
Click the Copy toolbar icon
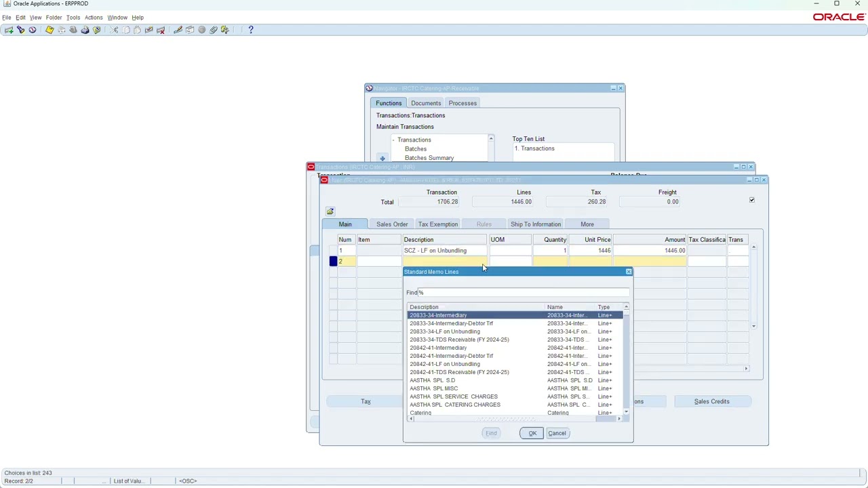(x=126, y=30)
